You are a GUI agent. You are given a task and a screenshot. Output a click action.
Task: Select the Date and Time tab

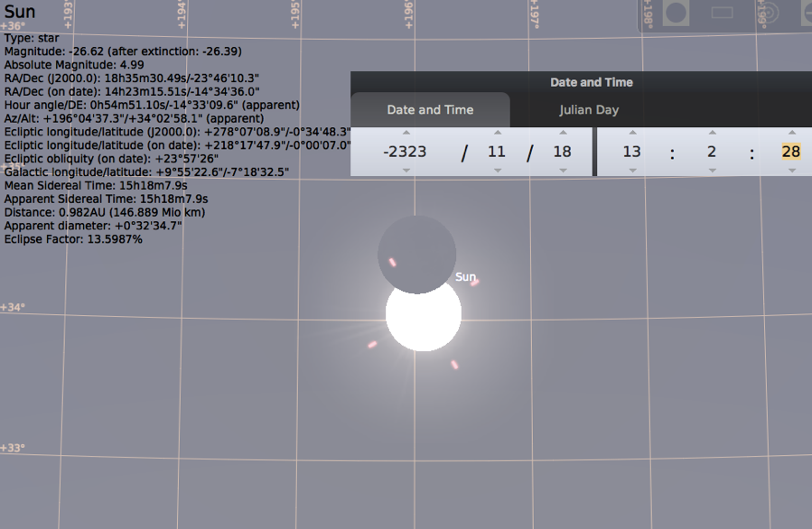pos(430,110)
